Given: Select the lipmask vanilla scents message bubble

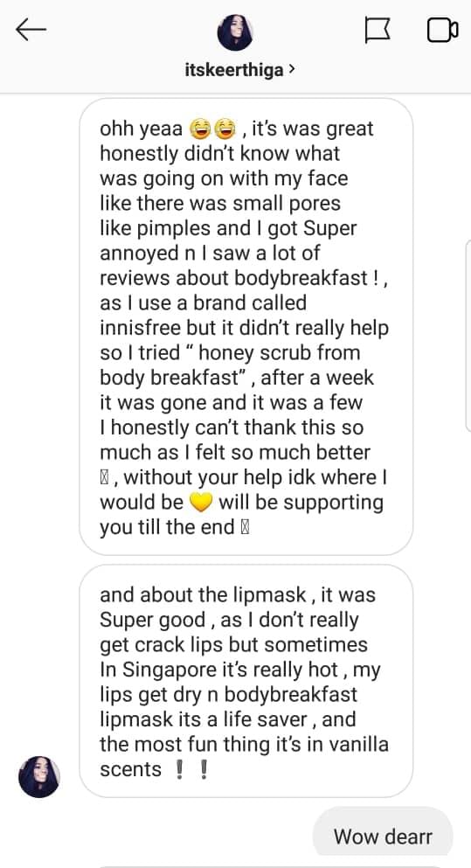Looking at the screenshot, I should coord(246,681).
